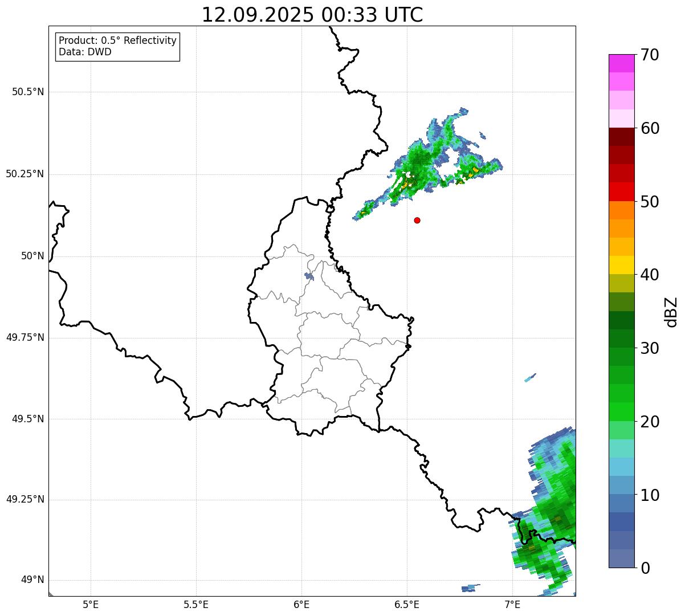Click the '49.25°N' latitude label
Viewport: 685px width, 616px height.
pyautogui.click(x=25, y=500)
